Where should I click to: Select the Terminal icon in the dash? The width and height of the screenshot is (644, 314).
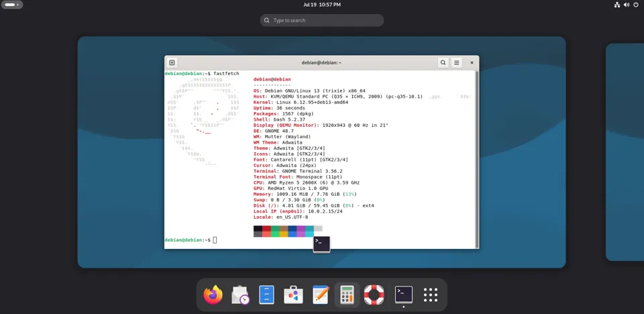click(x=404, y=295)
